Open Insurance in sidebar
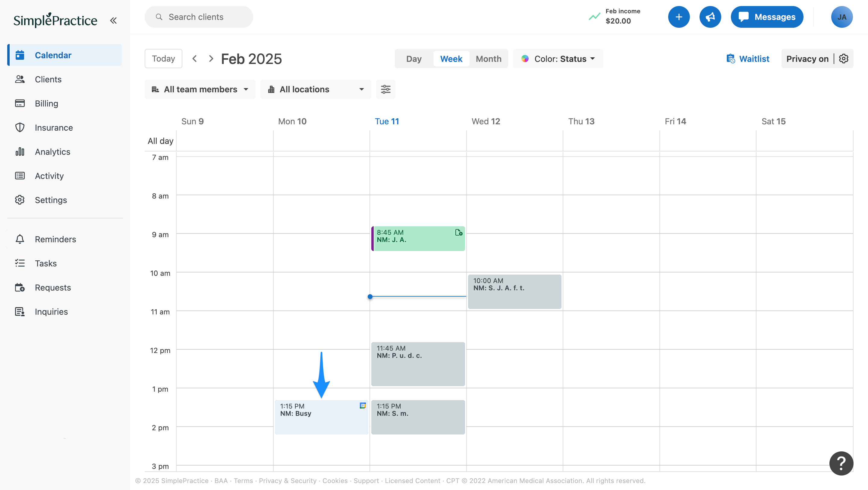 (54, 128)
